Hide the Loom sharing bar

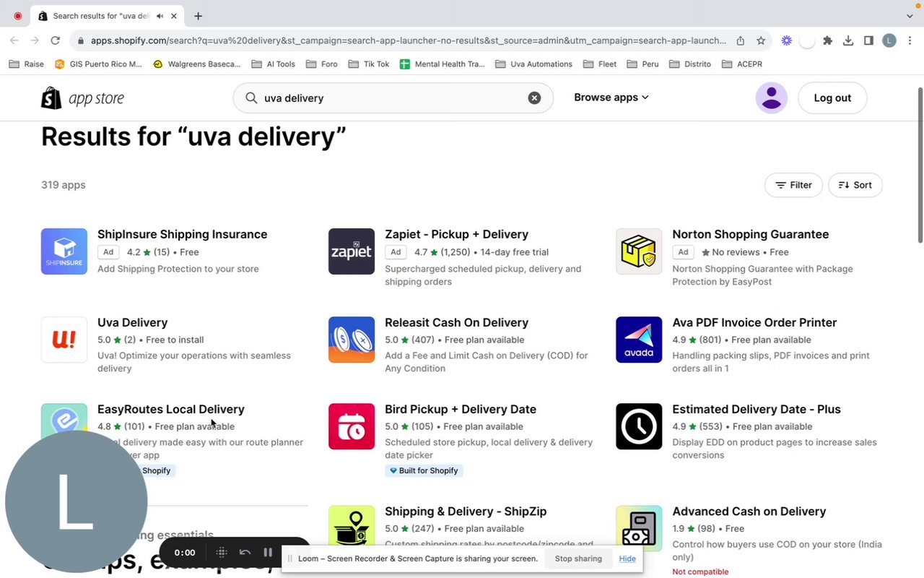(627, 558)
